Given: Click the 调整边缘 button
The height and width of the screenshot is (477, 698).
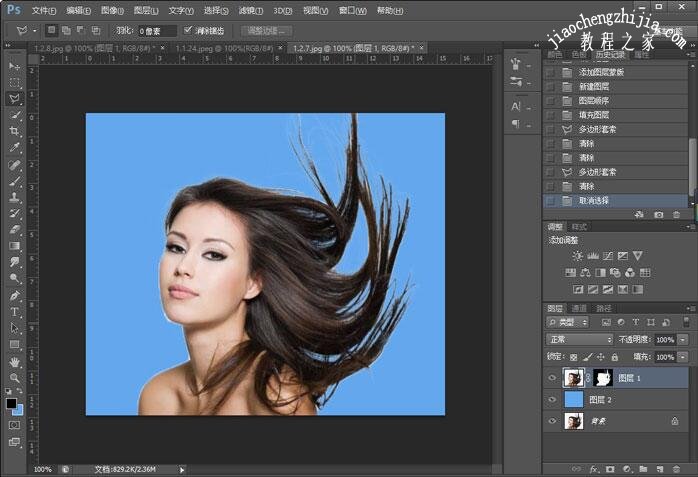Looking at the screenshot, I should point(267,31).
